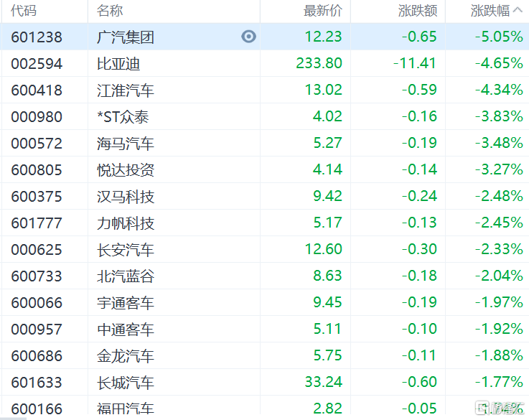Click the -3.27% change percentage
Viewport: 529px width, 420px height.
coord(499,169)
